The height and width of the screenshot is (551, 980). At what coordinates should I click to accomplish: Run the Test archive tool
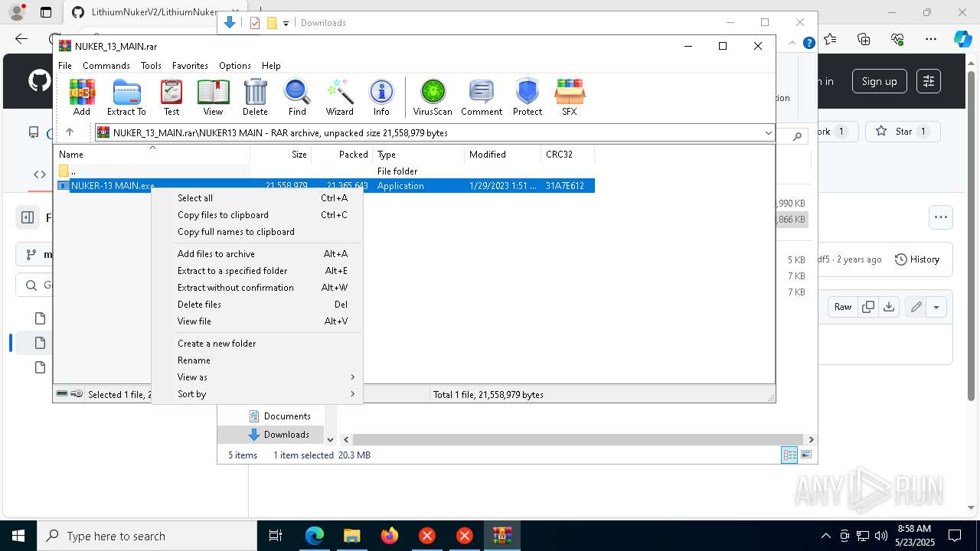pyautogui.click(x=171, y=97)
